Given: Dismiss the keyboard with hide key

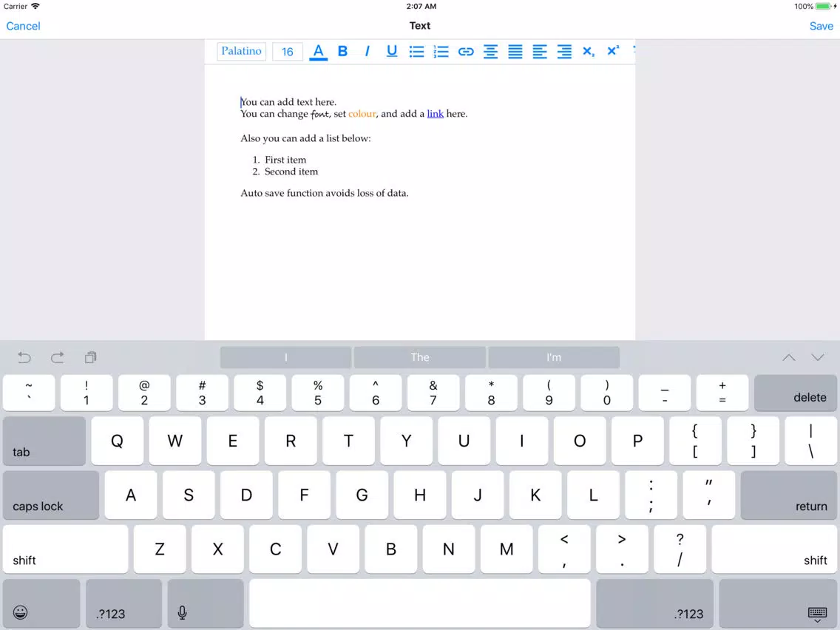Looking at the screenshot, I should tap(778, 603).
